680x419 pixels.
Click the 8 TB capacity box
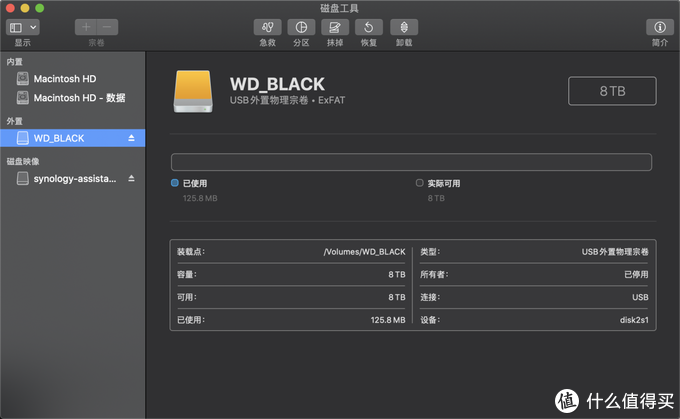tap(612, 91)
